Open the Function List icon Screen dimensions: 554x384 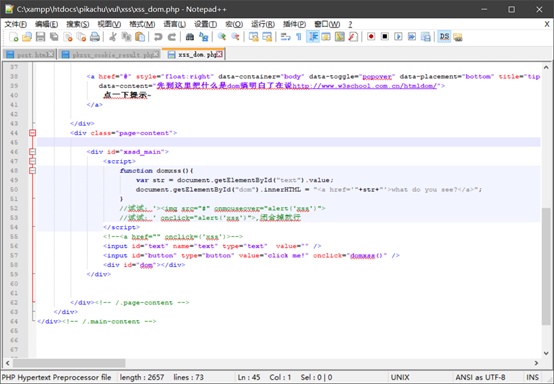(353, 37)
